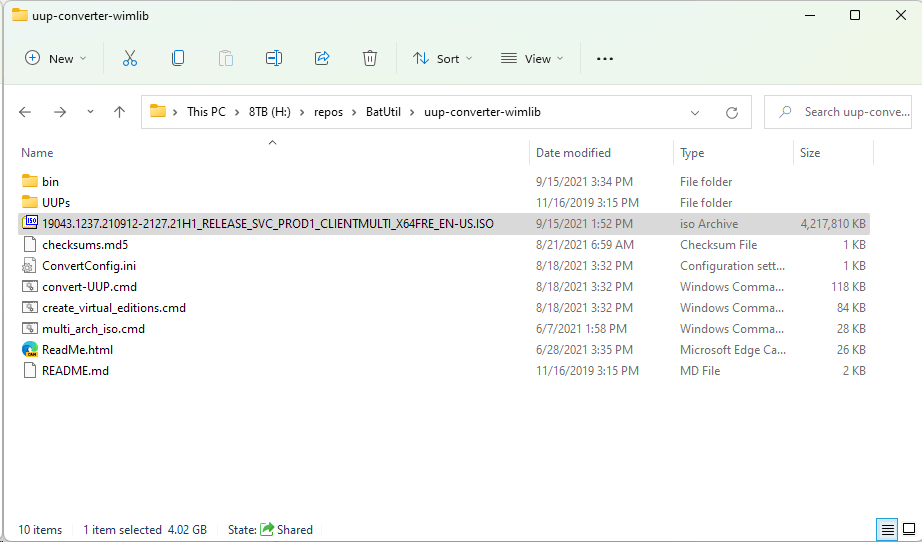922x542 pixels.
Task: Sort files by Date modified column
Action: pyautogui.click(x=573, y=153)
